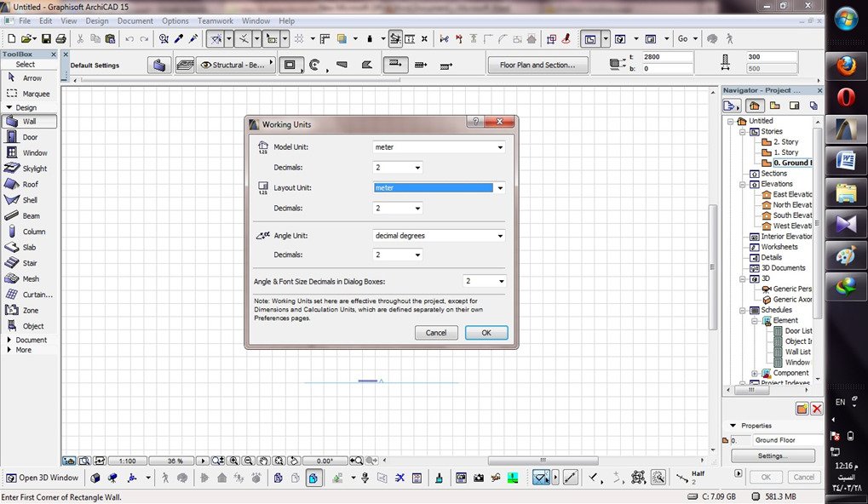Screen dimensions: 868x504
Task: Select the Arrow selection tool
Action: pyautogui.click(x=31, y=78)
